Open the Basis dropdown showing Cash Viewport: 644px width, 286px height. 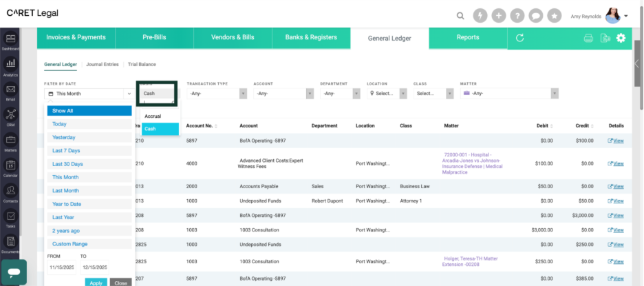click(158, 94)
